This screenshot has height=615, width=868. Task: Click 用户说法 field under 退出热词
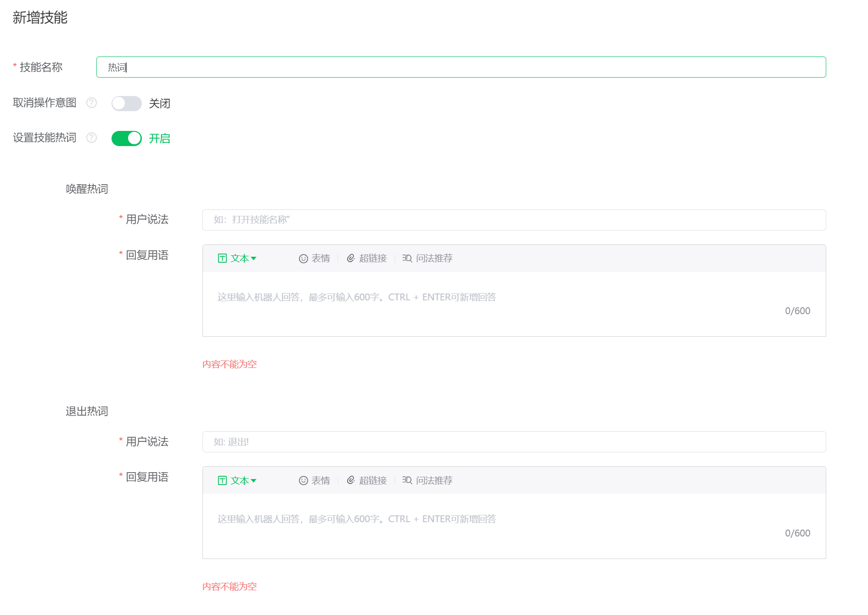click(514, 442)
